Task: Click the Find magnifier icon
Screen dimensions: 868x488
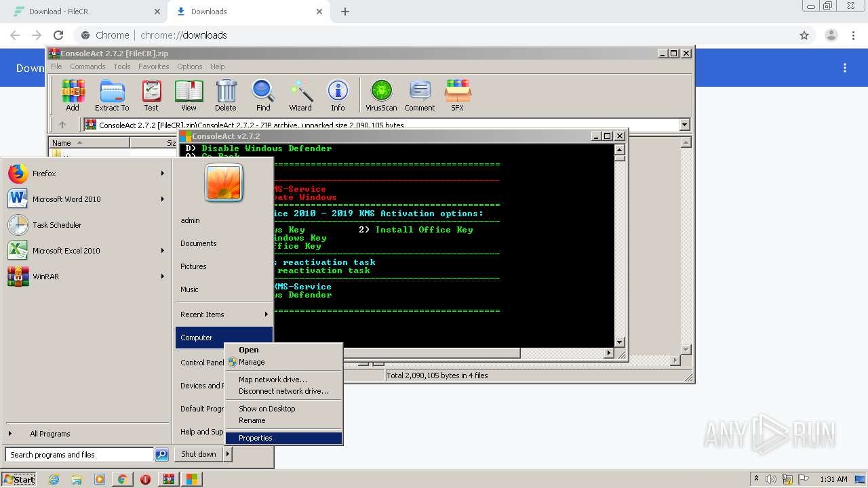Action: coord(263,96)
